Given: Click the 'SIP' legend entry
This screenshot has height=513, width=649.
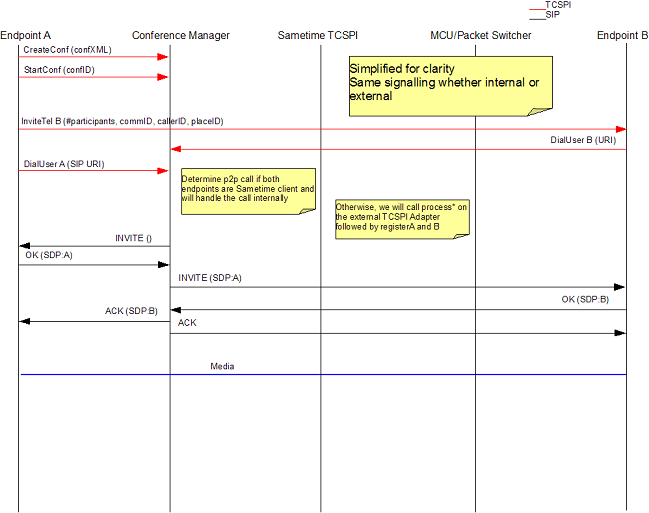Looking at the screenshot, I should [553, 15].
